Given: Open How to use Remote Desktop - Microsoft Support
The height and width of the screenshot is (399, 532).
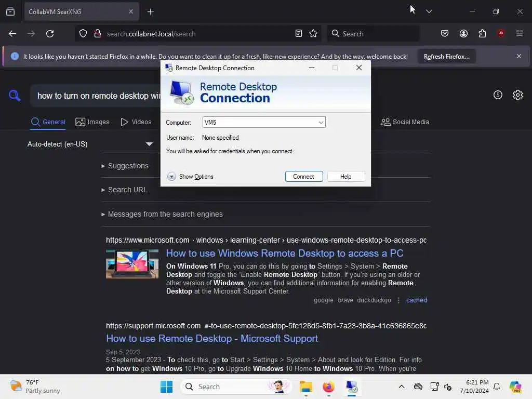Looking at the screenshot, I should (x=212, y=339).
